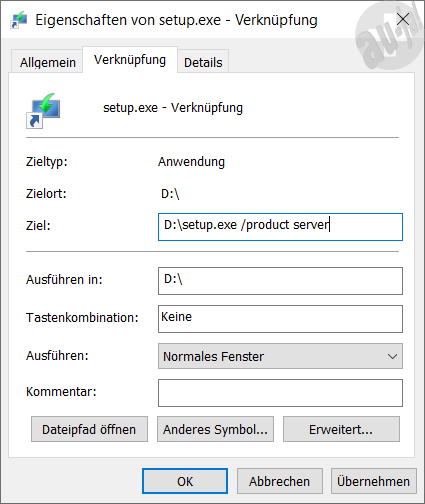The height and width of the screenshot is (504, 425).
Task: Click into the Ausführen in field
Action: click(x=280, y=281)
